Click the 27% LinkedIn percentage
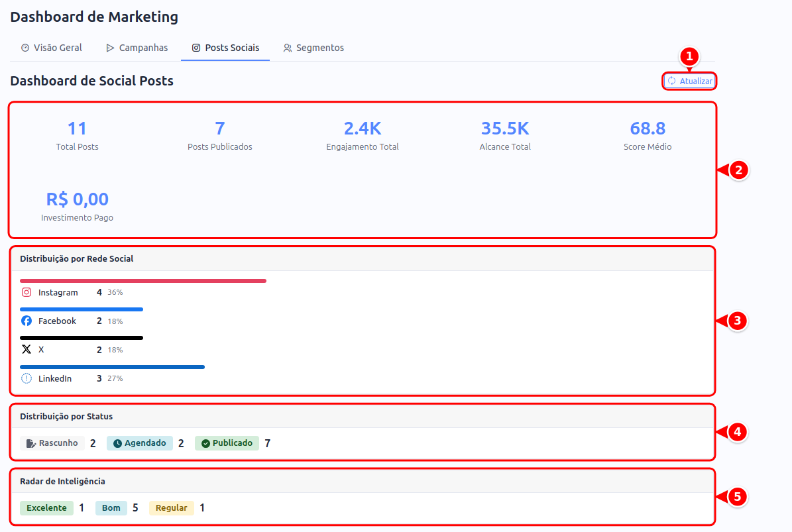792x532 pixels. pyautogui.click(x=115, y=378)
